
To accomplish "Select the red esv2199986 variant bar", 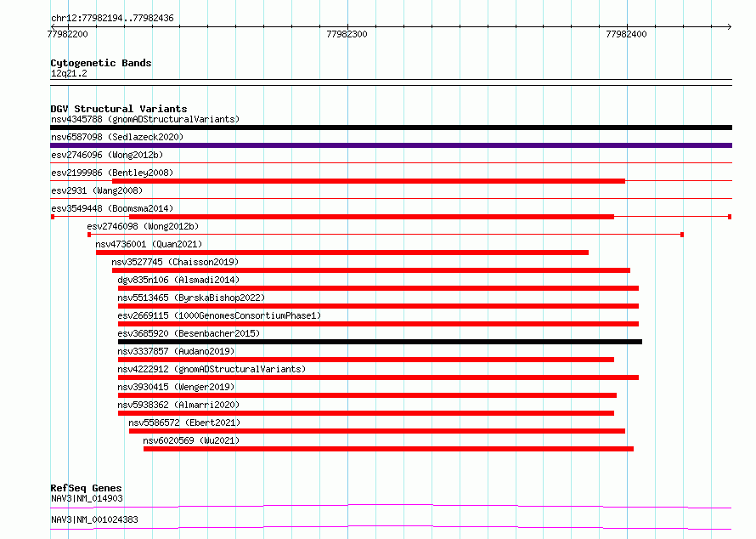I will [369, 181].
